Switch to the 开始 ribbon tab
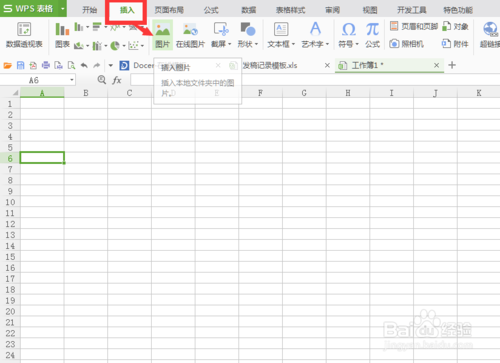Image resolution: width=500 pixels, height=363 pixels. coord(90,10)
